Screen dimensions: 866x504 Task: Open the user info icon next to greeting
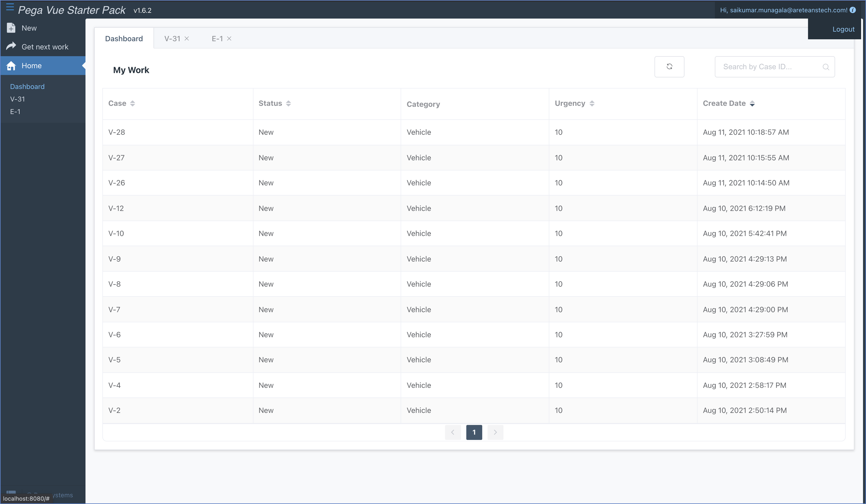pos(853,10)
